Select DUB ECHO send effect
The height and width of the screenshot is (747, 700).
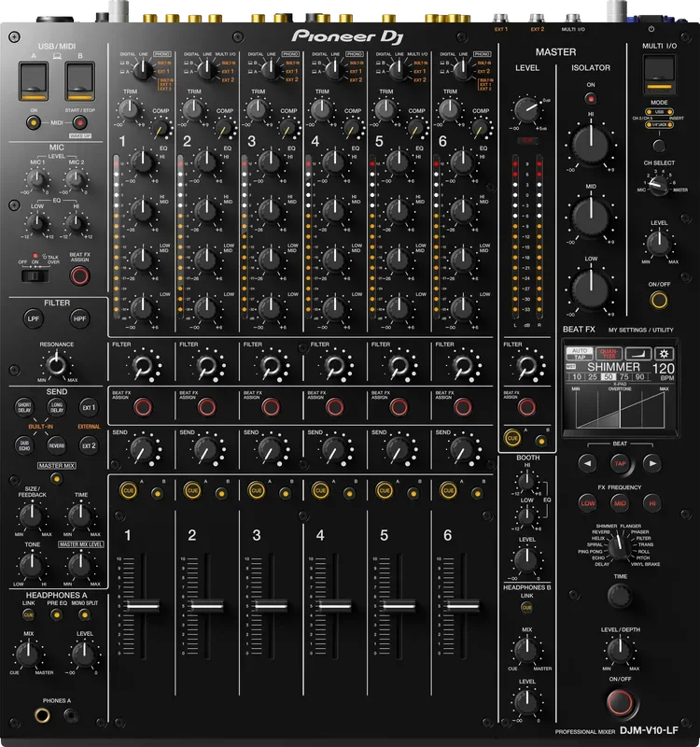[x=24, y=445]
